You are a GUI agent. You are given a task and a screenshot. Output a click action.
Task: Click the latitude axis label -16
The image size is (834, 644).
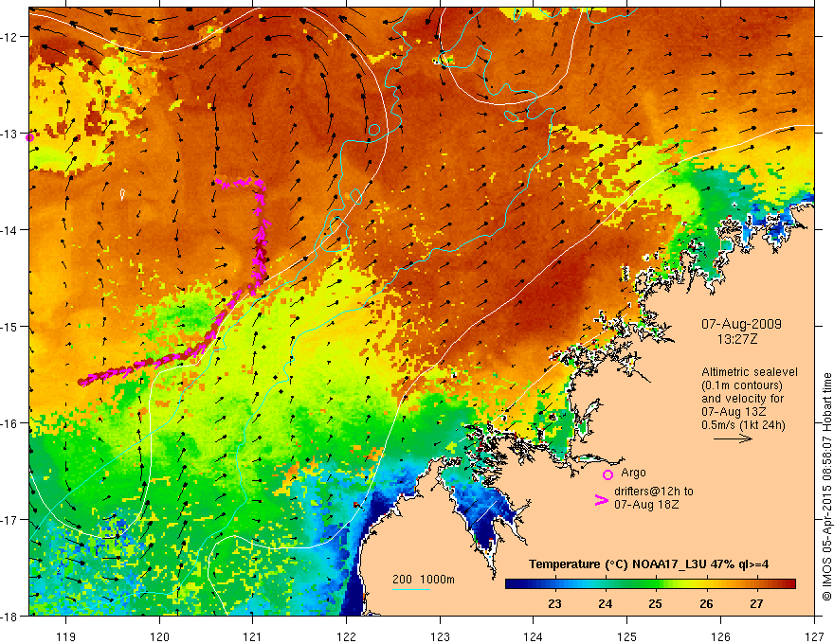10,423
